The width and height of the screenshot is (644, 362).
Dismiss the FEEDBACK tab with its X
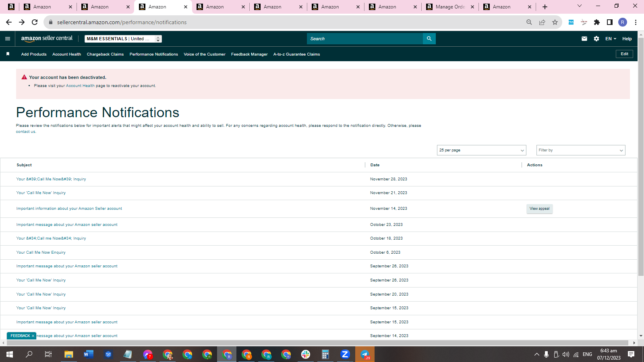(x=33, y=336)
